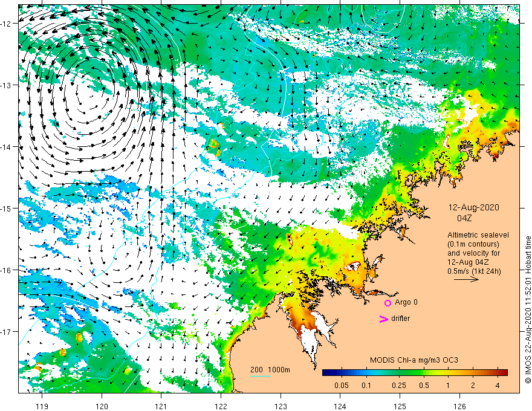The image size is (532, 411).
Task: Click the IMOS copyright timestamp text
Action: [x=528, y=309]
